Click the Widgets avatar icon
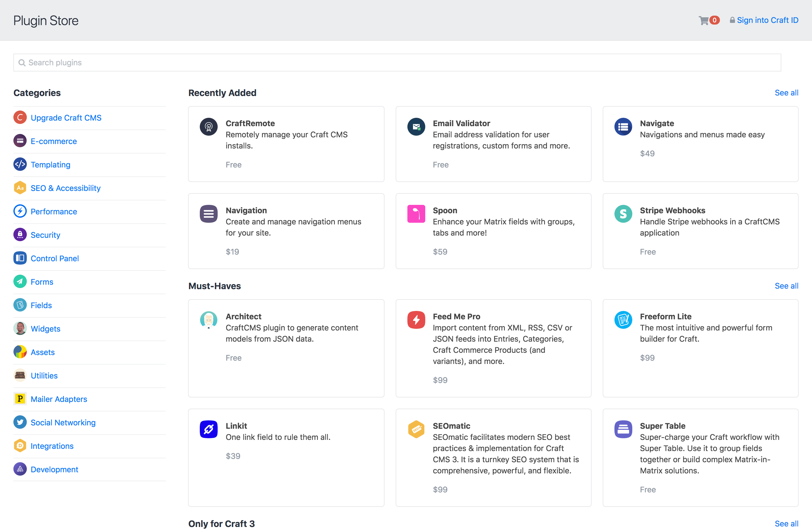This screenshot has height=532, width=812. [x=20, y=328]
